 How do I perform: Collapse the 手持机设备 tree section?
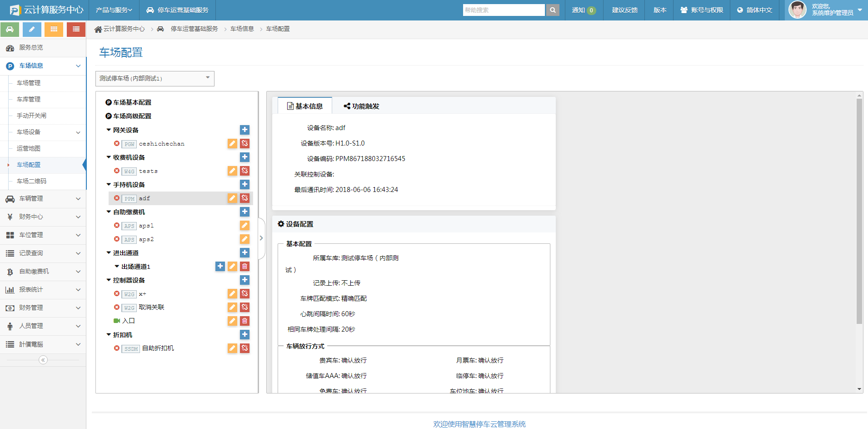pyautogui.click(x=108, y=184)
